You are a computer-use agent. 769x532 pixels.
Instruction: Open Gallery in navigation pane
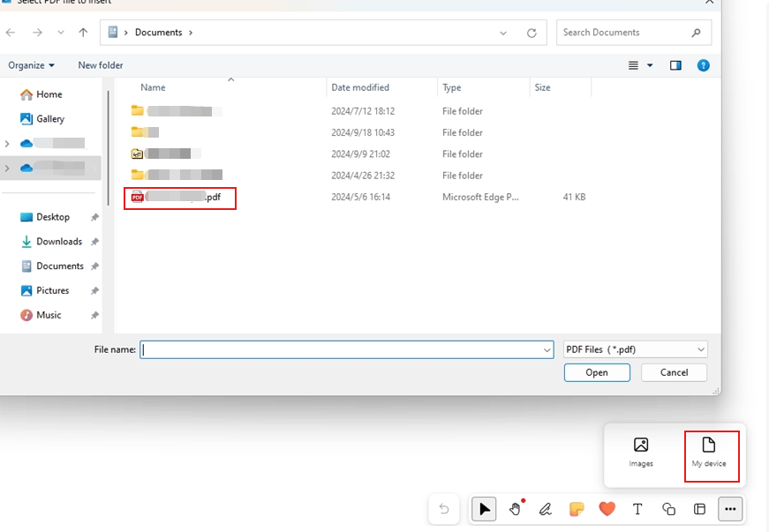pos(42,119)
